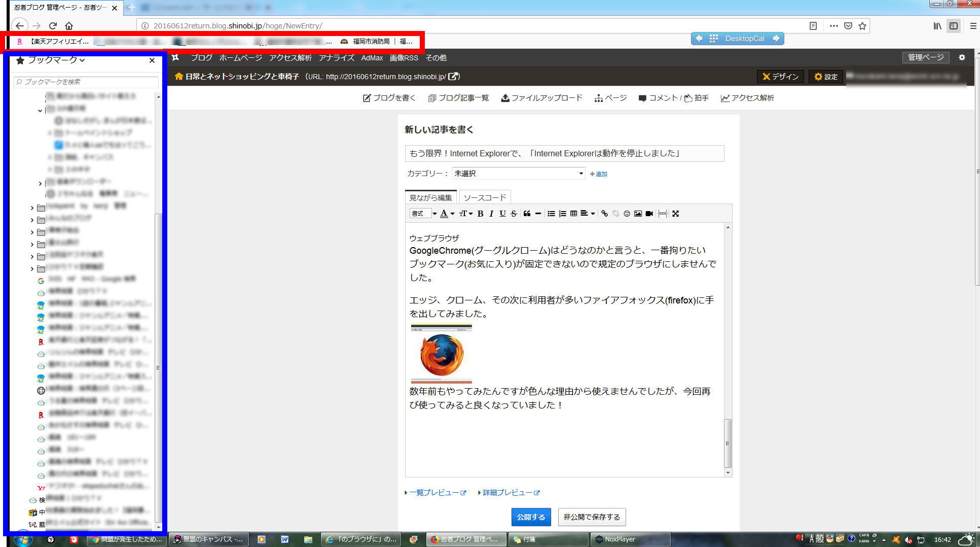This screenshot has width=980, height=547.
Task: Add a category with +追加 link
Action: coord(598,174)
